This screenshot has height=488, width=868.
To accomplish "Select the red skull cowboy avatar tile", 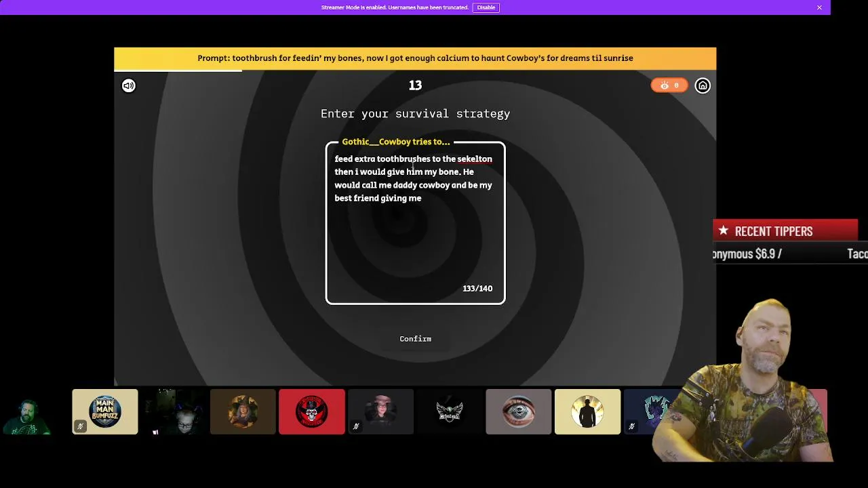I will click(x=312, y=411).
